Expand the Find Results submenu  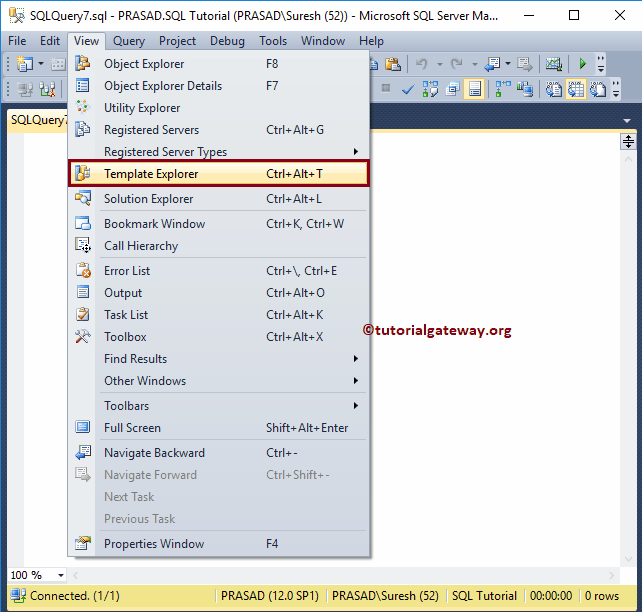click(x=219, y=359)
